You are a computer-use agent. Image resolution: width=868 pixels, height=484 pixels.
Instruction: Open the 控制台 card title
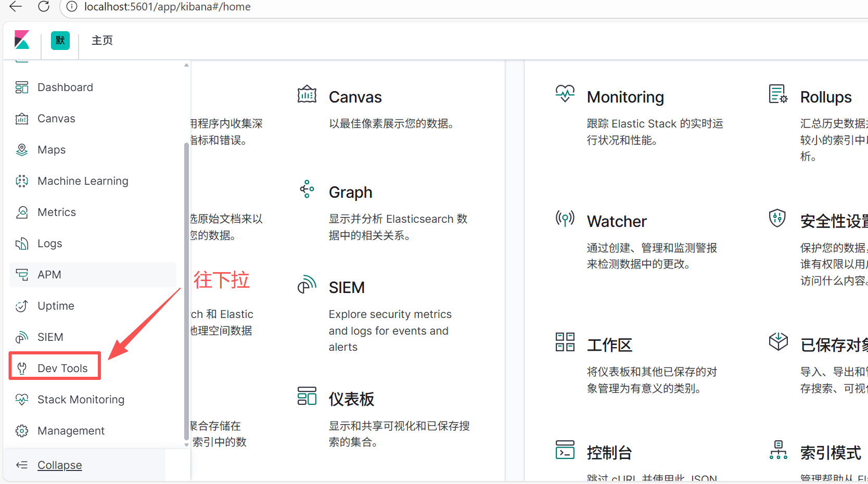coord(609,452)
